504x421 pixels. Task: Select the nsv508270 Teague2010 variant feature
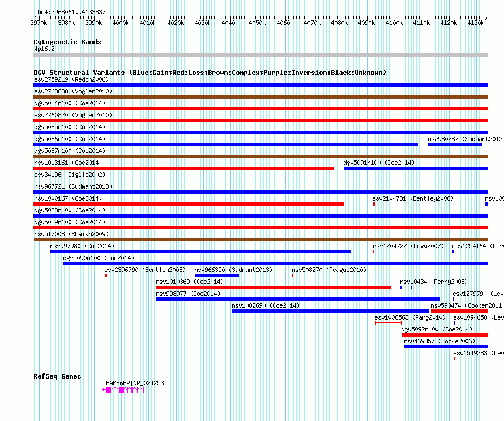(390, 275)
